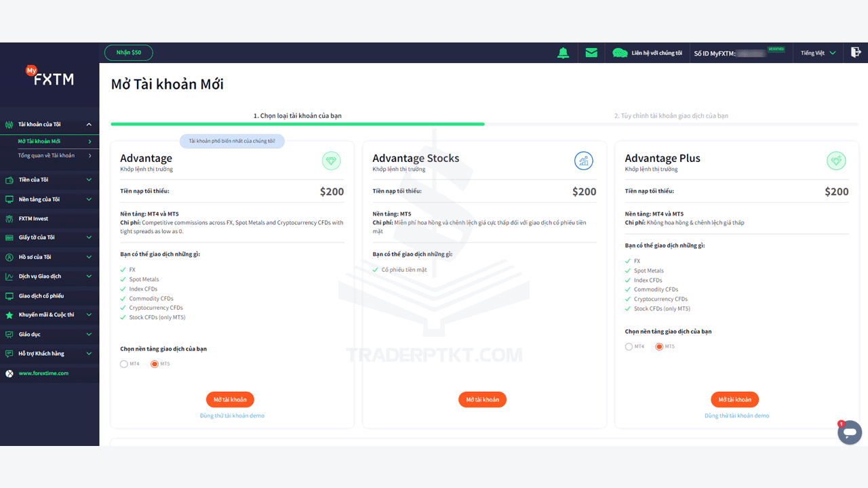Image resolution: width=868 pixels, height=488 pixels.
Task: Expand the Nền tảng của Tôi chevron
Action: tap(89, 200)
